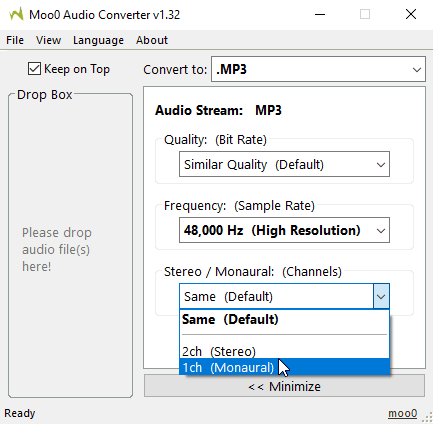
Task: Click the Drop Box audio file area
Action: click(x=70, y=246)
